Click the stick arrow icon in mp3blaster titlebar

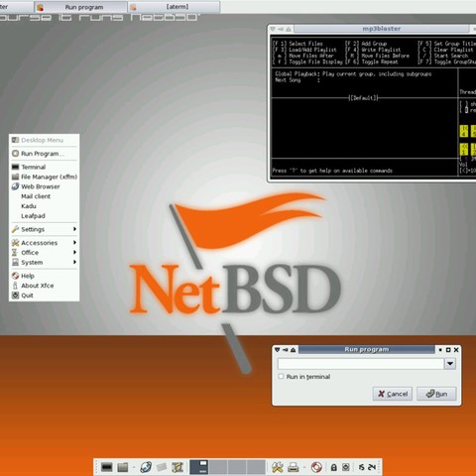(281, 29)
